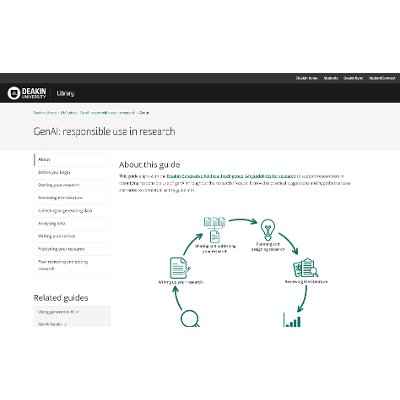Viewport: 400px width, 400px height.
Task: Click the writing document with pencil icon
Action: click(180, 268)
